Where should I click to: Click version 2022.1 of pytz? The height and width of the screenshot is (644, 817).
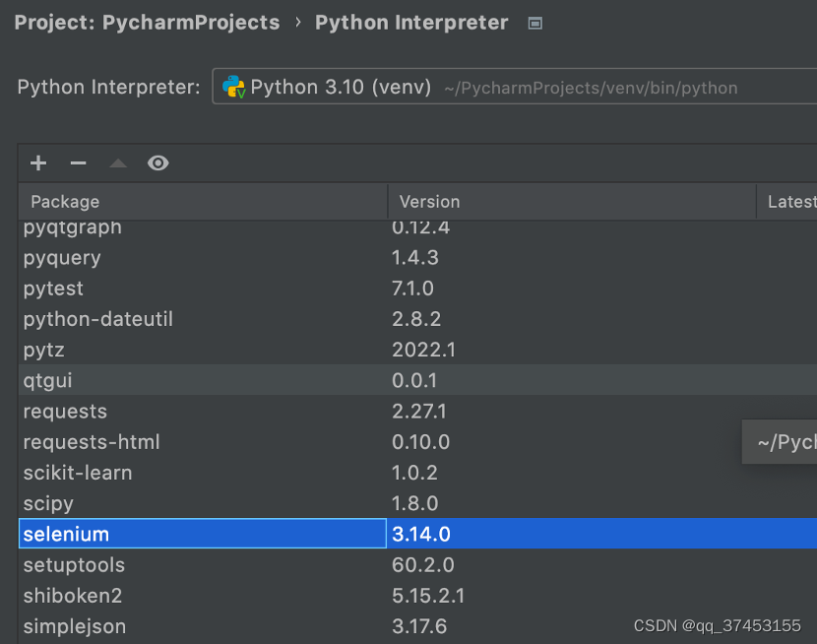[x=423, y=350]
